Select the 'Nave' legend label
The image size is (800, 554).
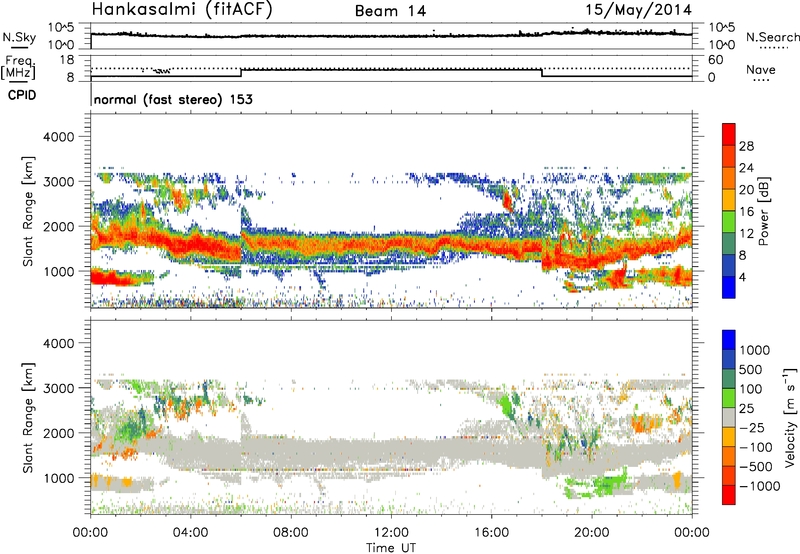[x=761, y=70]
